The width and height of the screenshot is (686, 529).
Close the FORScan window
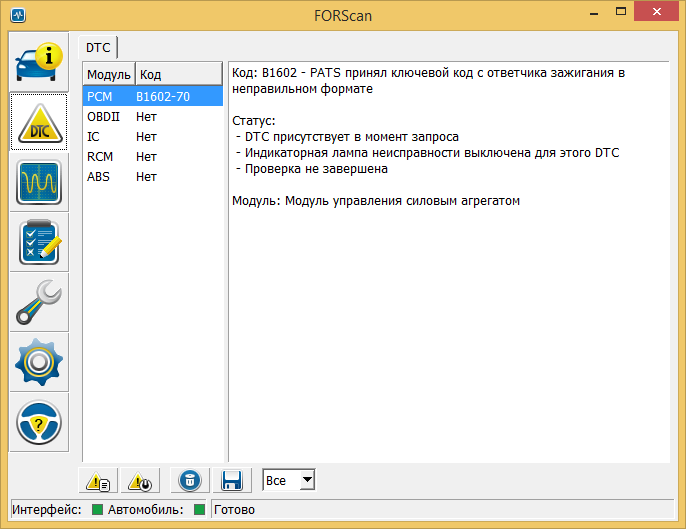[x=656, y=12]
